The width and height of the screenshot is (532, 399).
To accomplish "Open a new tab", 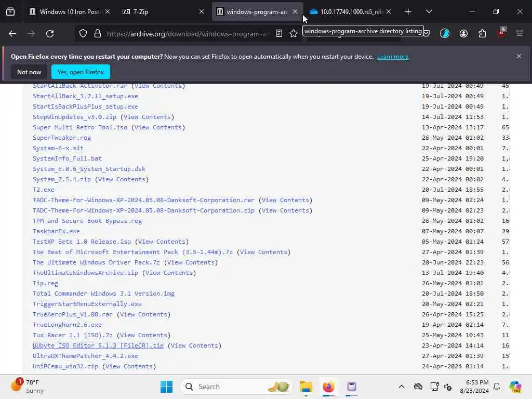I will click(408, 12).
